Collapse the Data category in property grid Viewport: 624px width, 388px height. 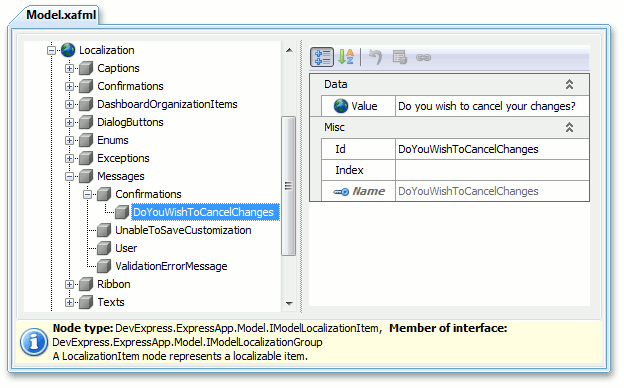(x=569, y=84)
